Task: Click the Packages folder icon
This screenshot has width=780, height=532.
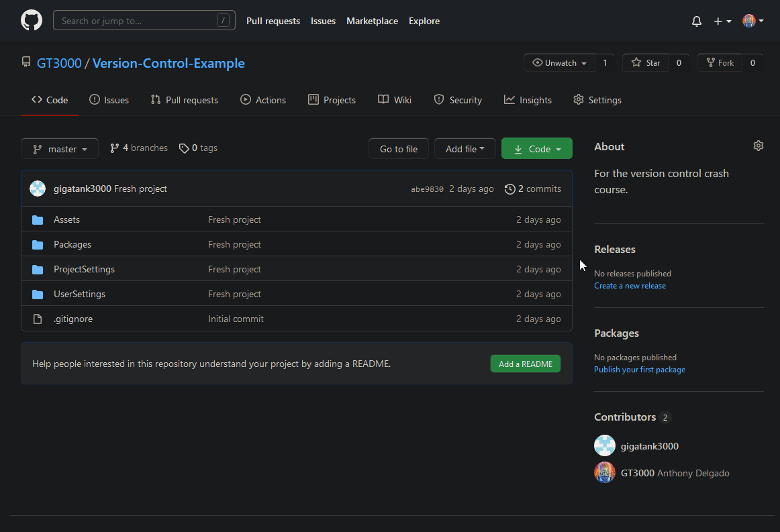Action: pyautogui.click(x=38, y=245)
